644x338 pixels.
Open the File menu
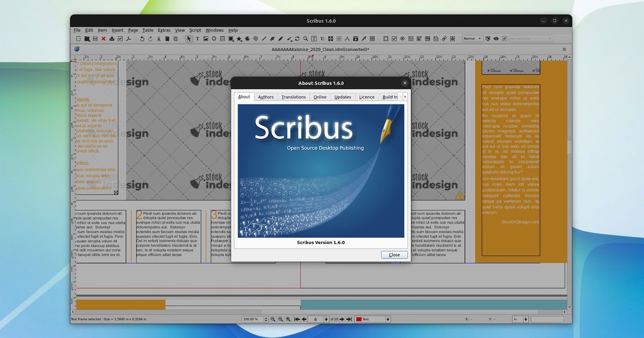pyautogui.click(x=77, y=30)
